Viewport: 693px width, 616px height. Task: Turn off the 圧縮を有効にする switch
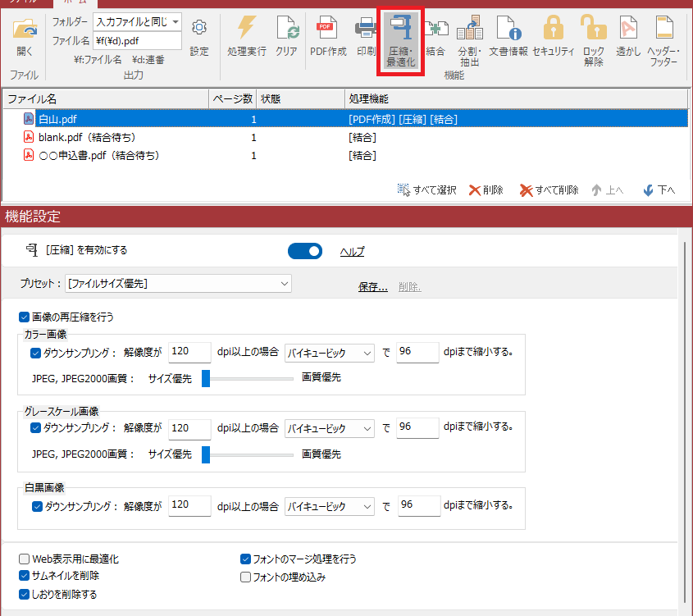point(305,251)
